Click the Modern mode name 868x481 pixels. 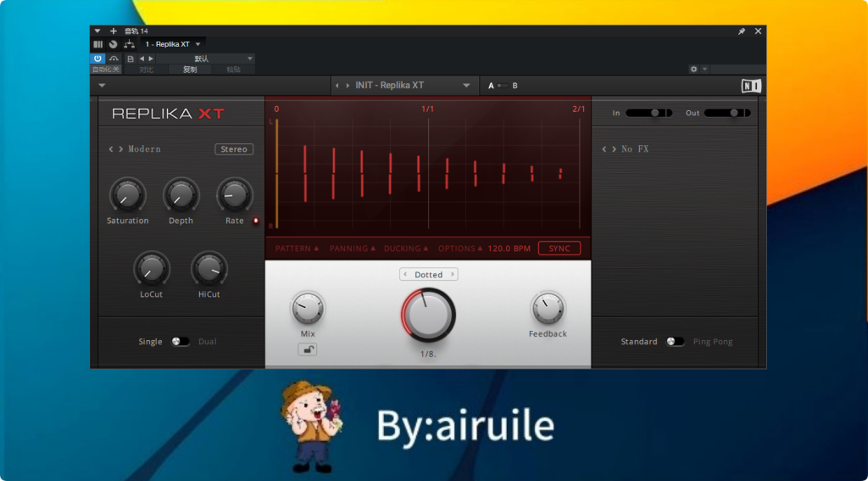coord(144,149)
